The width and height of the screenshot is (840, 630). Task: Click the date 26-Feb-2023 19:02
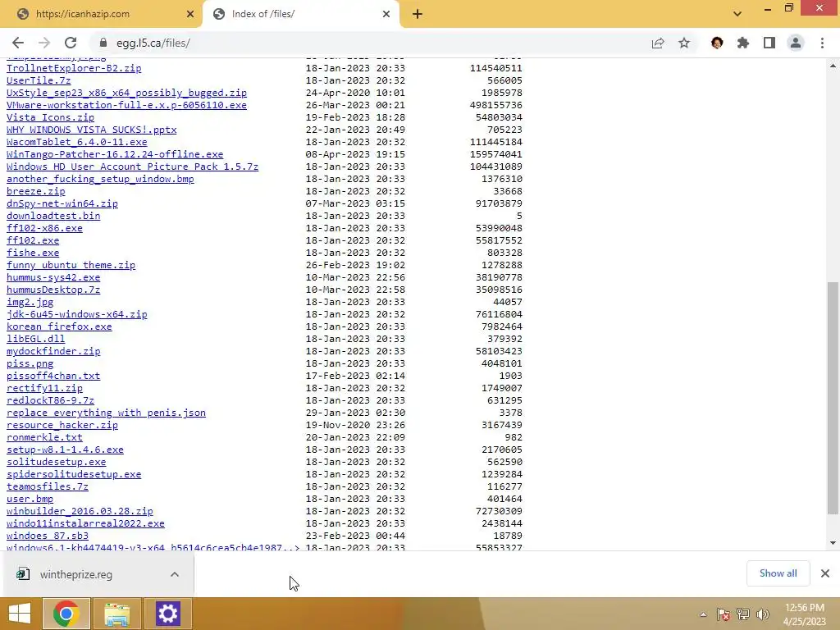pyautogui.click(x=355, y=265)
